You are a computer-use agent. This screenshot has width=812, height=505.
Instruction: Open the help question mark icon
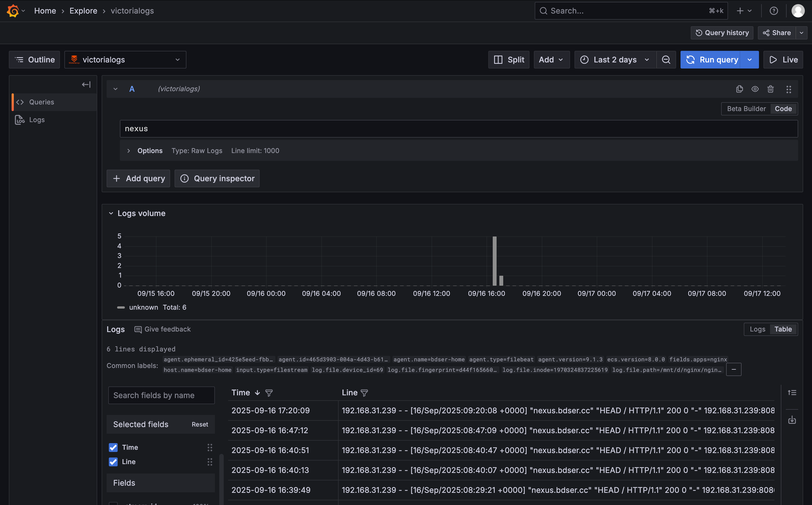774,11
